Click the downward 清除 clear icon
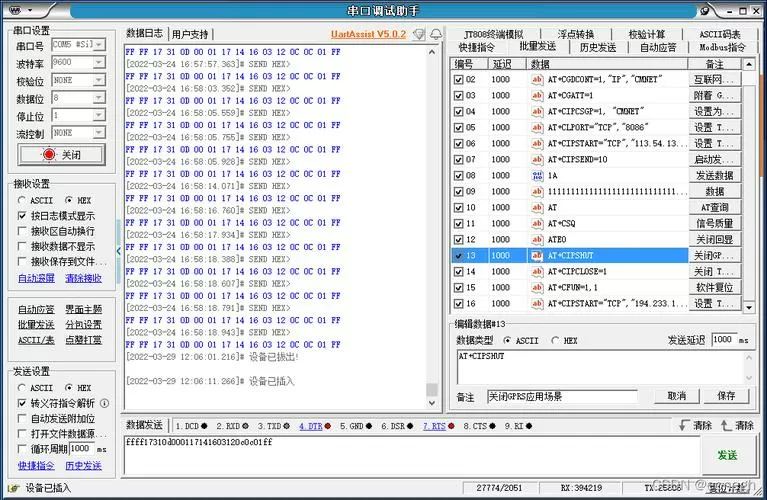The height and width of the screenshot is (500, 767). click(684, 425)
